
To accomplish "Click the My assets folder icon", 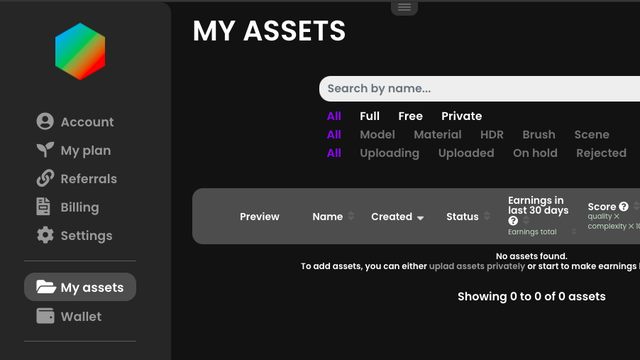I will 46,287.
